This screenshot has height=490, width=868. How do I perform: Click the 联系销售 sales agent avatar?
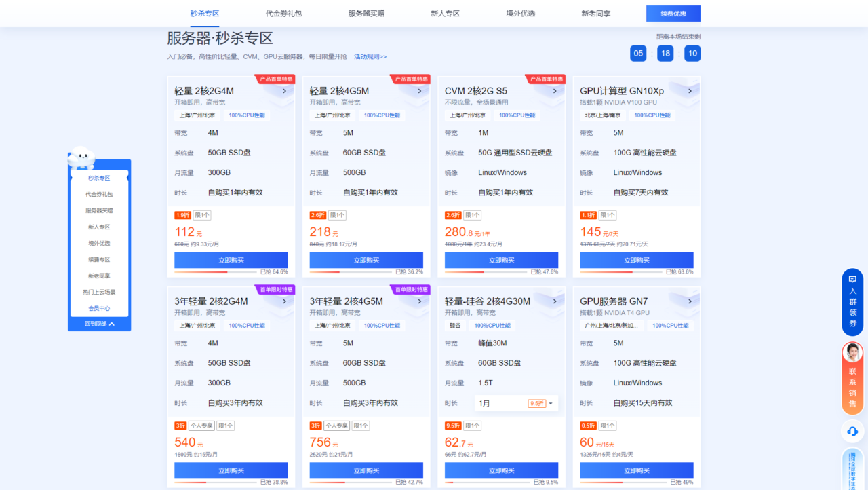pyautogui.click(x=852, y=353)
